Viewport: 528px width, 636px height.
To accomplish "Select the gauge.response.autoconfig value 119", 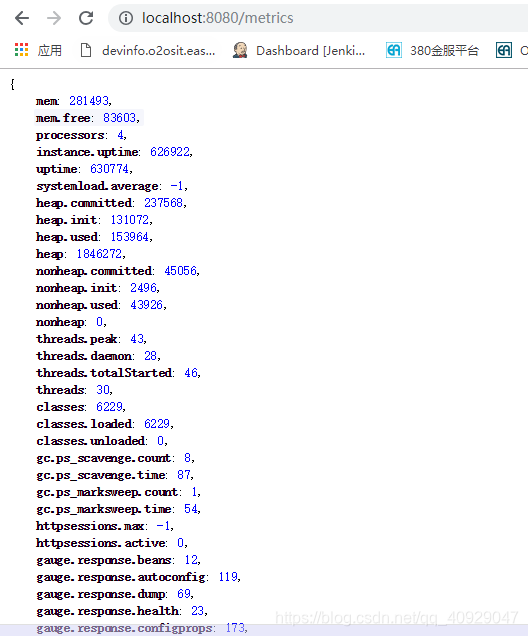I will pyautogui.click(x=228, y=577).
